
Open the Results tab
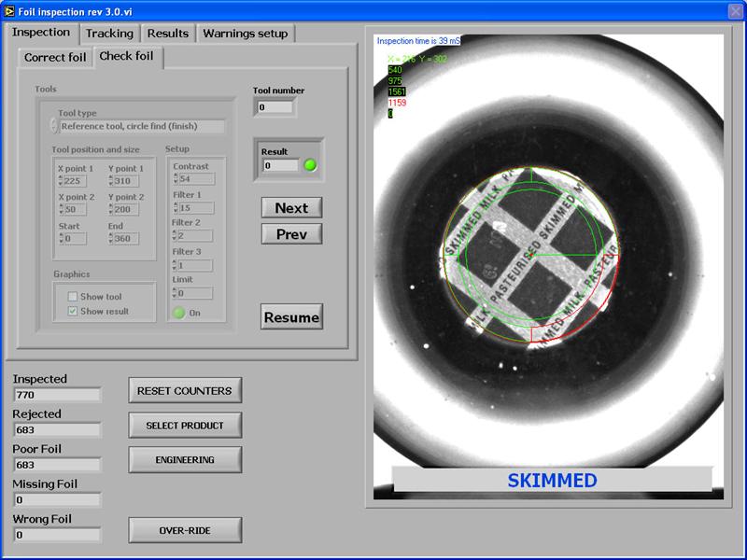[x=168, y=34]
